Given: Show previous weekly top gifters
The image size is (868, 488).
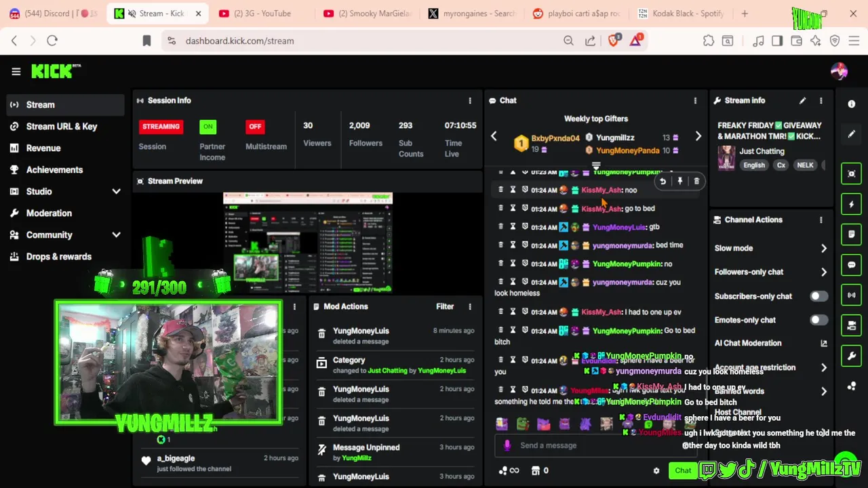Looking at the screenshot, I should point(494,136).
